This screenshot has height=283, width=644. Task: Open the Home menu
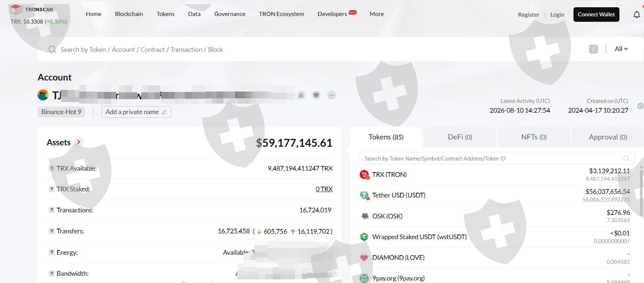[x=93, y=14]
